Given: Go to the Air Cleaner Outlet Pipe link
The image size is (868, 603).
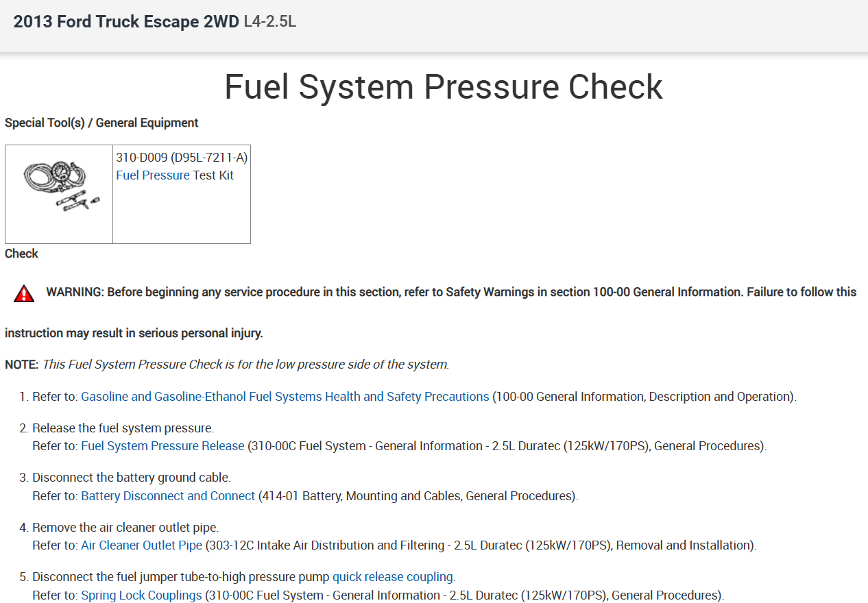Looking at the screenshot, I should pos(142,545).
